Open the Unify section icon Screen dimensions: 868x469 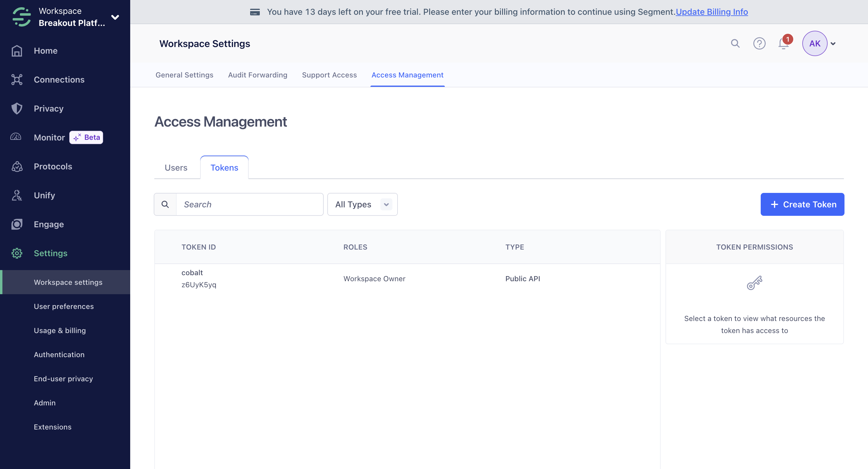coord(17,195)
